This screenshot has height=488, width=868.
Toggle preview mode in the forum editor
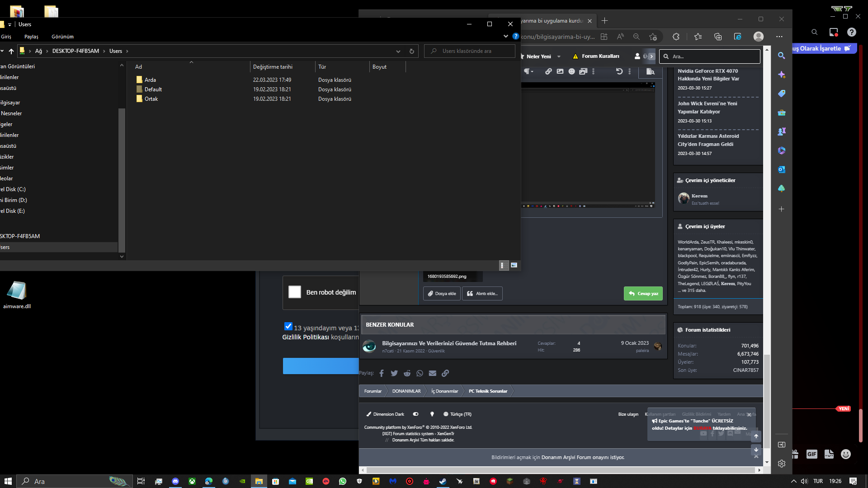[x=650, y=71]
